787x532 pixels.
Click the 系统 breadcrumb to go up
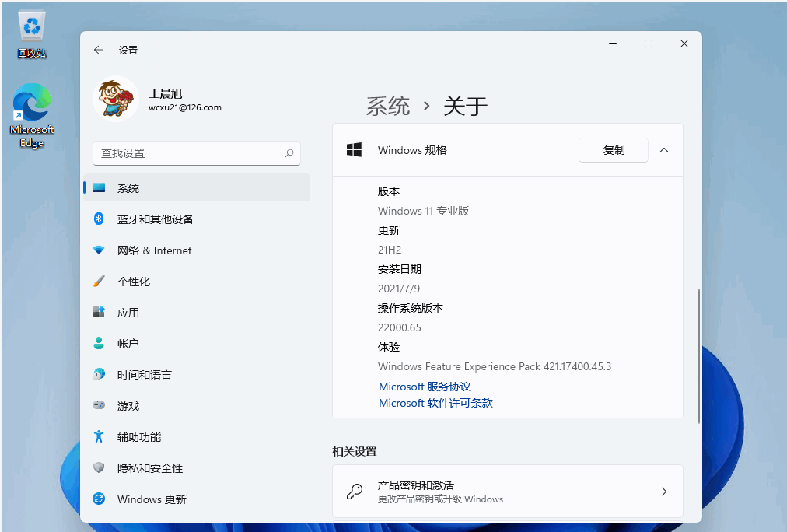[x=388, y=106]
